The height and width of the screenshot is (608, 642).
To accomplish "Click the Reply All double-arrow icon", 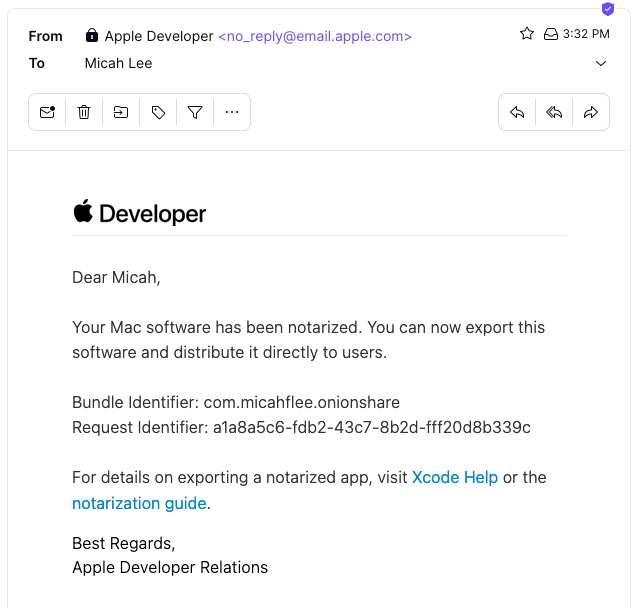I will click(x=554, y=112).
